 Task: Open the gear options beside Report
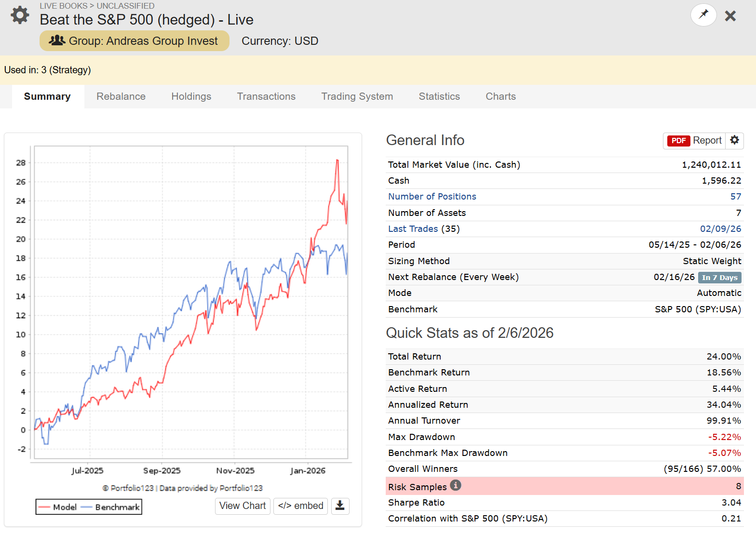point(734,140)
